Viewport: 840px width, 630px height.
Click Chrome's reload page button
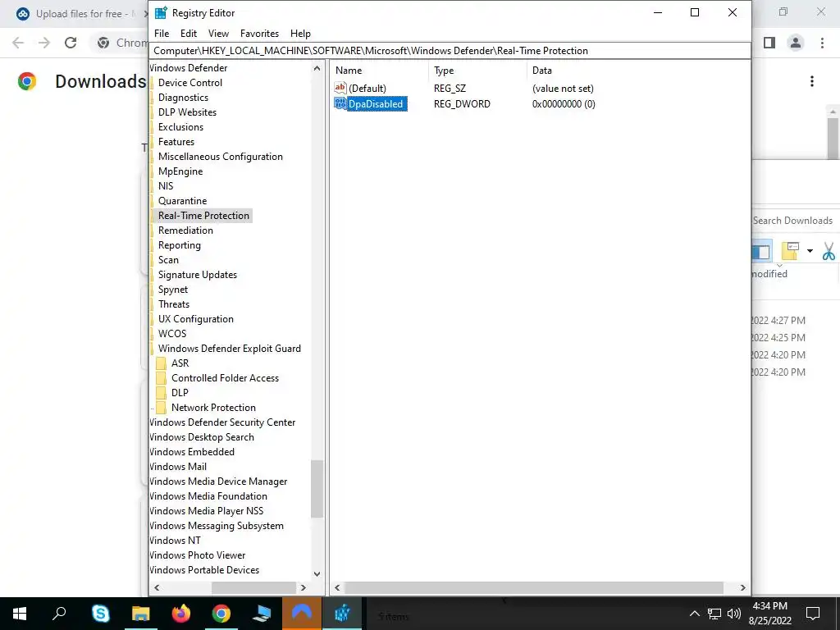[71, 43]
